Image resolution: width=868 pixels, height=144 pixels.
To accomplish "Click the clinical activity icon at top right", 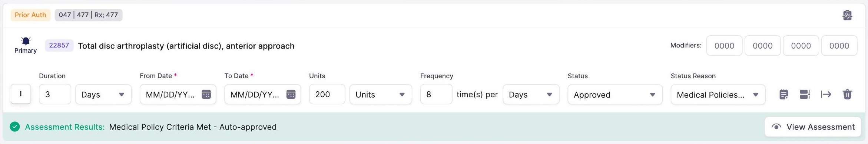I will pos(847,15).
